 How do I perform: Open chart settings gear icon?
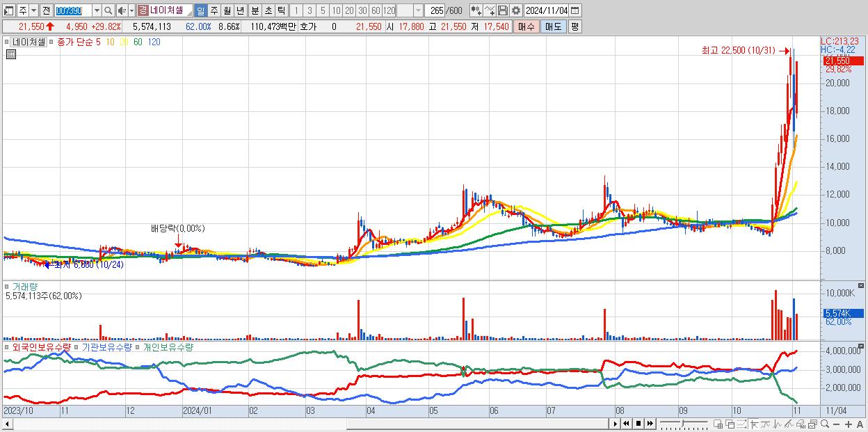(x=516, y=11)
